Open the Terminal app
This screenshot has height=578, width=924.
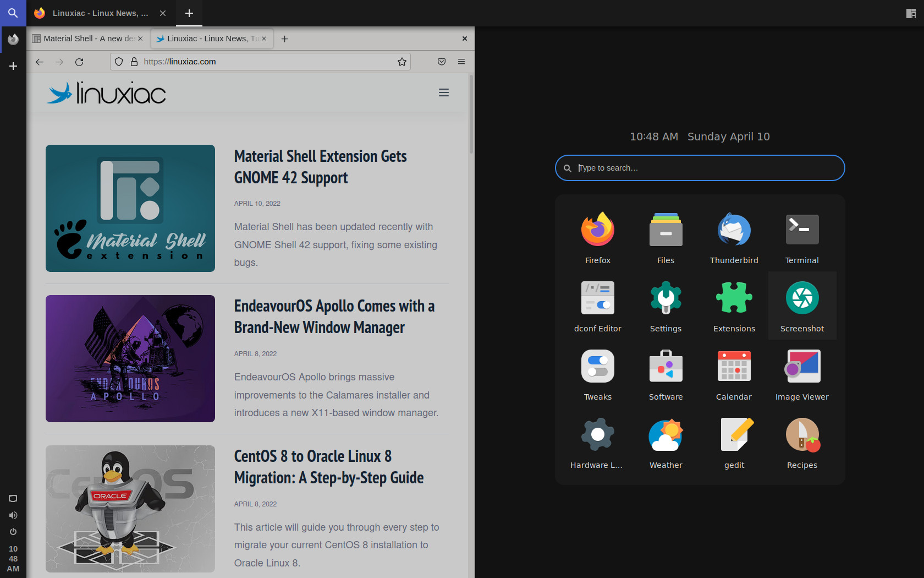coord(802,237)
